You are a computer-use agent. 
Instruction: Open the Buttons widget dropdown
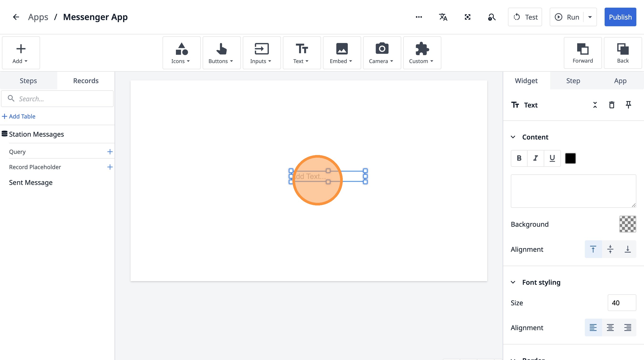pos(221,53)
